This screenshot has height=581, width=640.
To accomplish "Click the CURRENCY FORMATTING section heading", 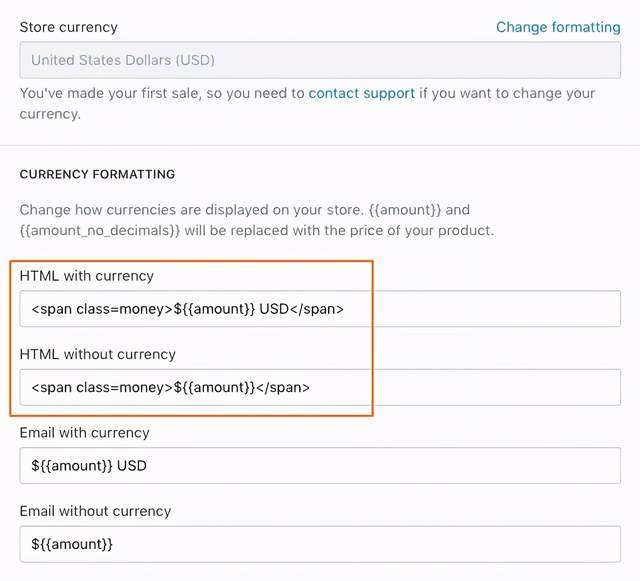I will click(97, 174).
